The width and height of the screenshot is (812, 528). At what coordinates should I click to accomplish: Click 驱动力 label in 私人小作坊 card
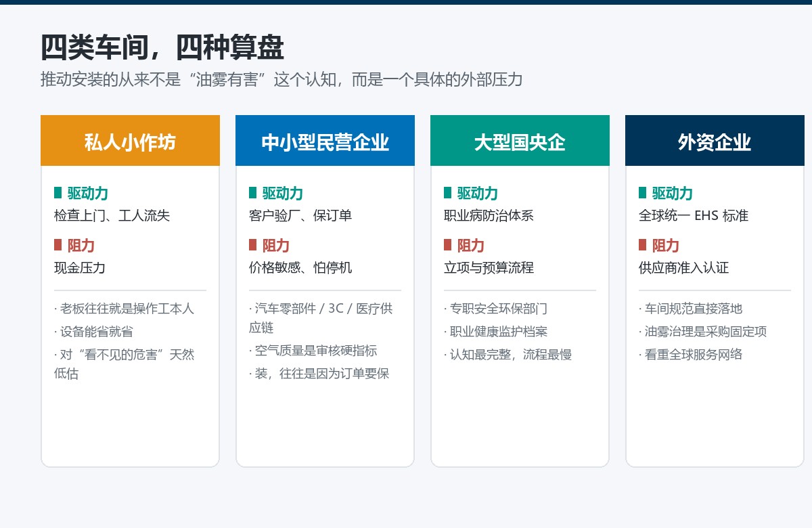(88, 193)
